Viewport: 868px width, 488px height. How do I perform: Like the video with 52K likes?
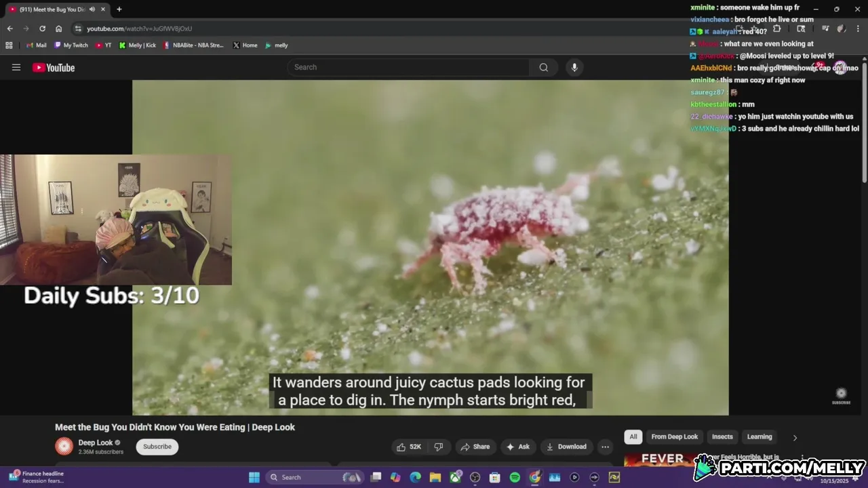pyautogui.click(x=409, y=447)
